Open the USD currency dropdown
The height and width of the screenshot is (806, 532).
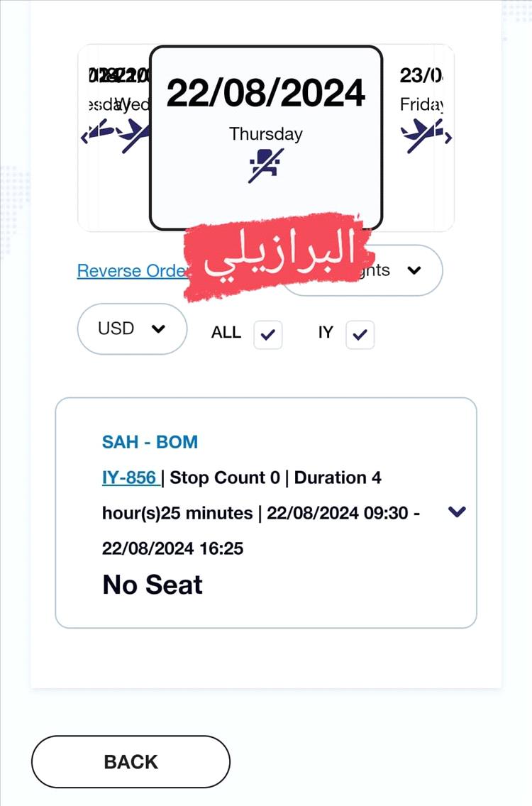tap(132, 329)
